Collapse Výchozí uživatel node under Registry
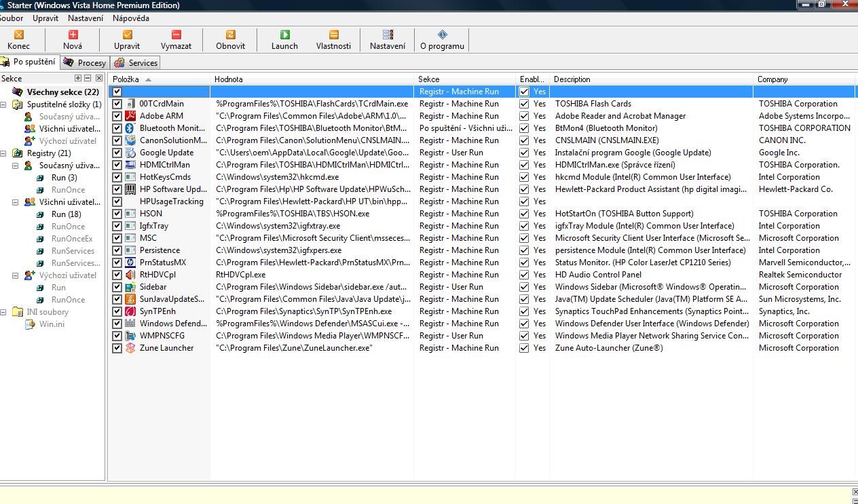Image resolution: width=858 pixels, height=504 pixels. pyautogui.click(x=16, y=275)
